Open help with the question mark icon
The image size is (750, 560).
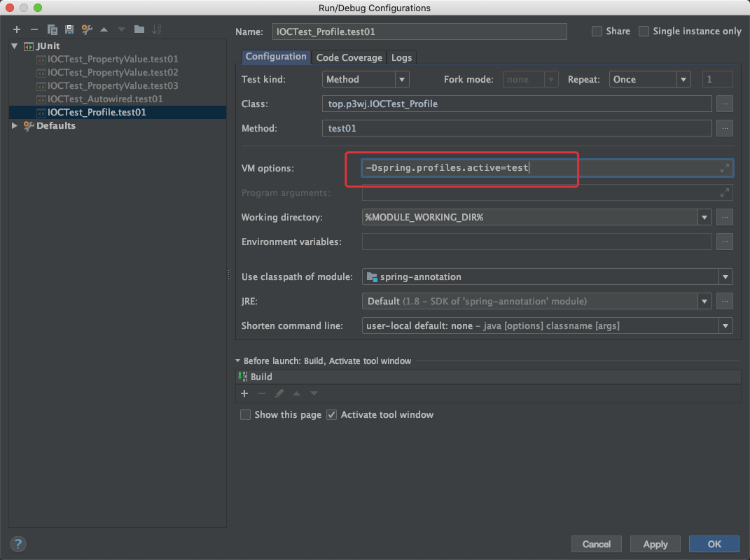tap(18, 544)
